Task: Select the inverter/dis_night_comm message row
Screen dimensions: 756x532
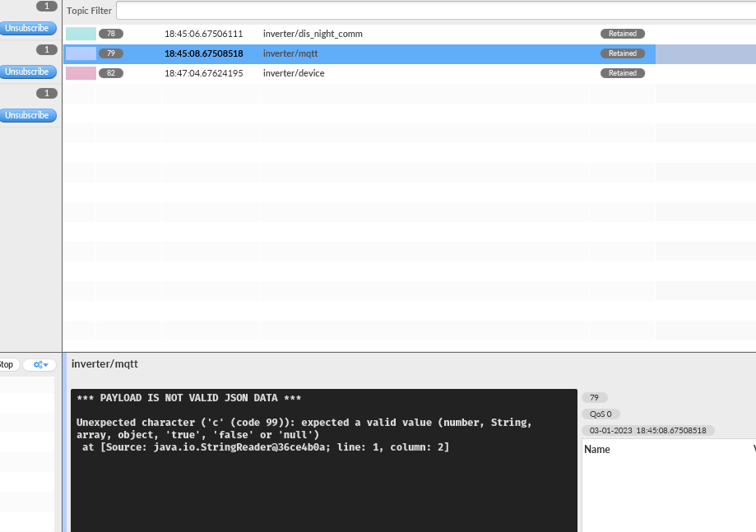Action: (370, 34)
